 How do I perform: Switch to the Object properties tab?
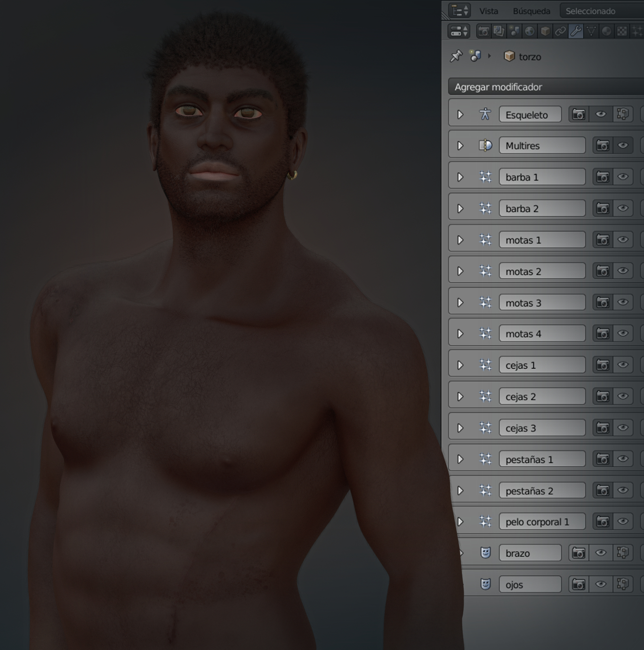[545, 32]
